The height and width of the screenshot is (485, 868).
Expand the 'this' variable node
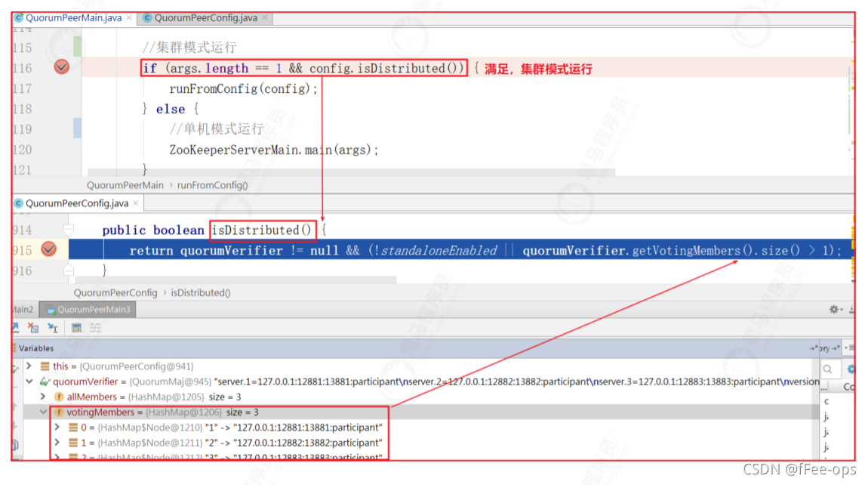point(29,366)
